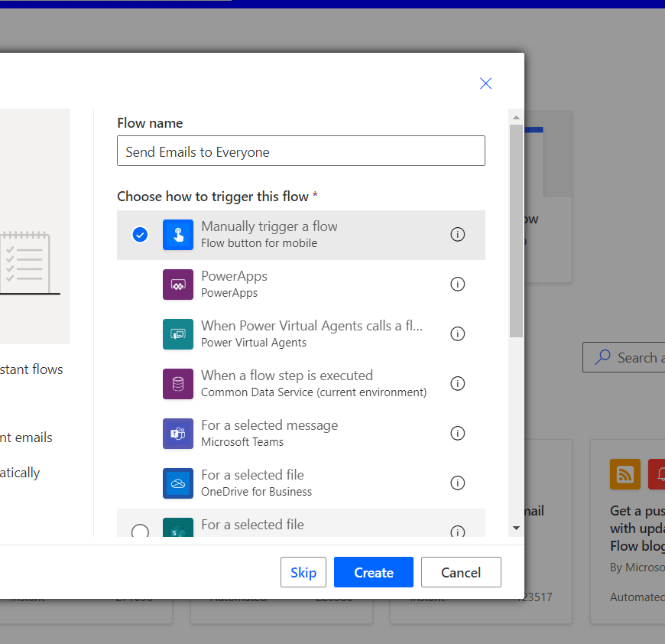
Task: Click the Skip button
Action: [x=303, y=572]
